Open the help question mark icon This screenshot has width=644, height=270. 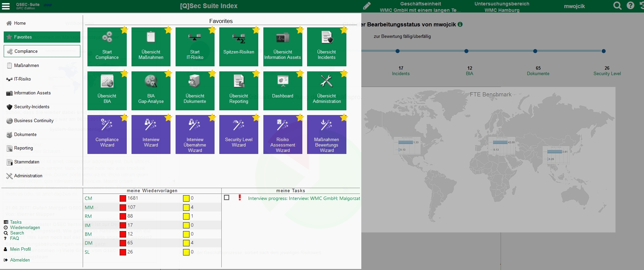(630, 6)
